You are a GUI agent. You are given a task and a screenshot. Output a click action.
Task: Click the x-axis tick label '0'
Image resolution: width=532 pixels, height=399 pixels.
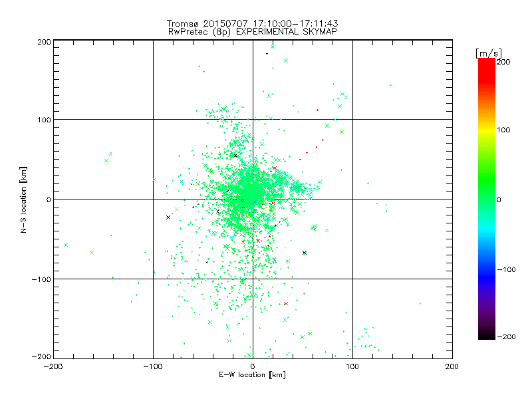253,366
